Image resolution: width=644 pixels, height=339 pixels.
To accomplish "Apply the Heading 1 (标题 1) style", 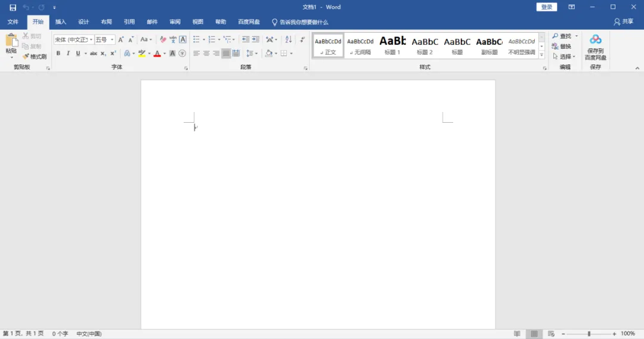I will click(392, 45).
